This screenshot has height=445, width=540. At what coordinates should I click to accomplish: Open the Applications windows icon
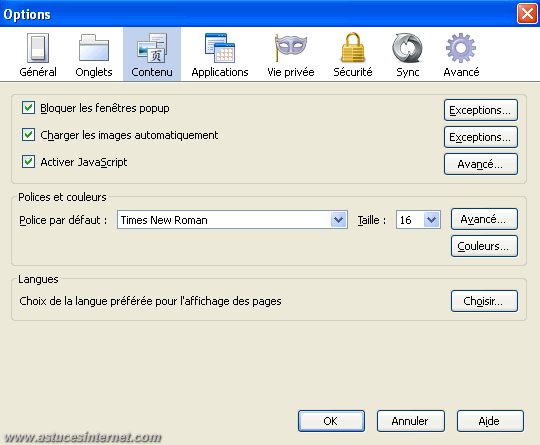[x=220, y=48]
